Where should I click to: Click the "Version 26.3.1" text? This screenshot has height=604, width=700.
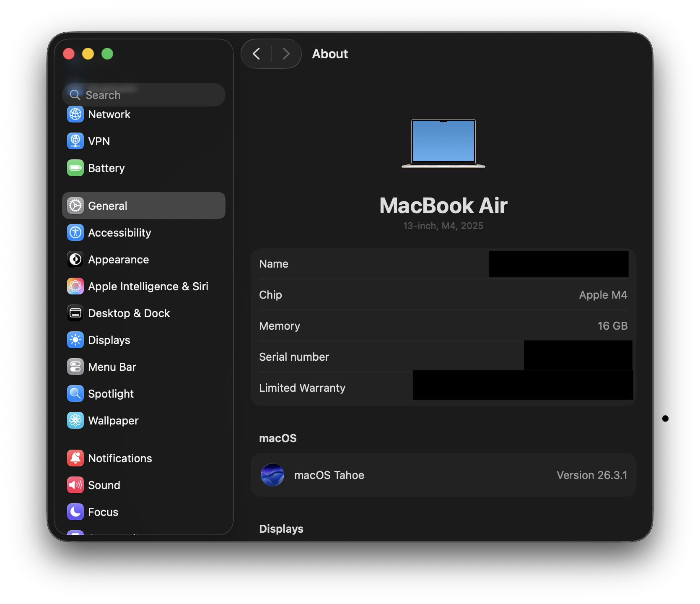[x=592, y=475]
